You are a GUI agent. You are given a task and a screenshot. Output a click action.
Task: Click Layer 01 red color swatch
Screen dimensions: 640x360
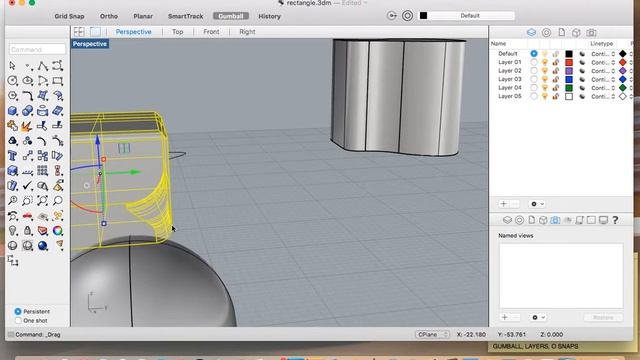pyautogui.click(x=569, y=62)
